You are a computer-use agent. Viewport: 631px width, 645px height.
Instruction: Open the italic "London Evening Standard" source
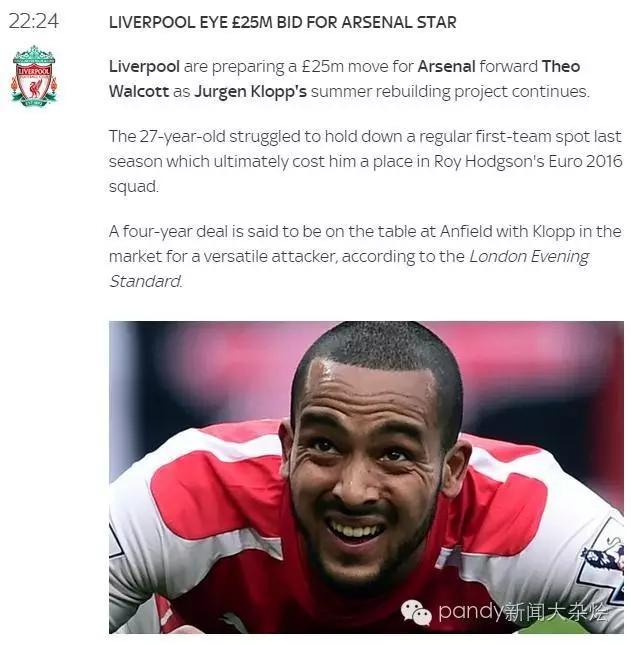[528, 256]
